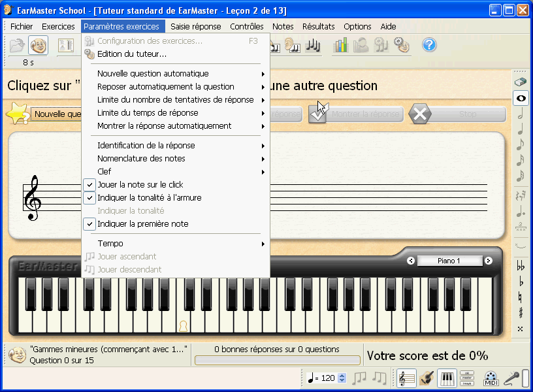
Task: Expand Identification de la réponse submenu
Action: point(176,146)
